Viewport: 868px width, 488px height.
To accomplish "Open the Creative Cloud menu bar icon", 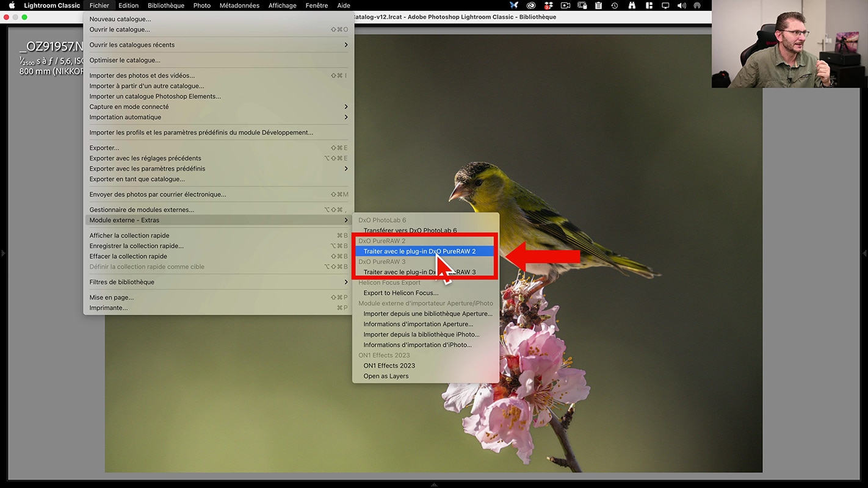I will (x=531, y=5).
